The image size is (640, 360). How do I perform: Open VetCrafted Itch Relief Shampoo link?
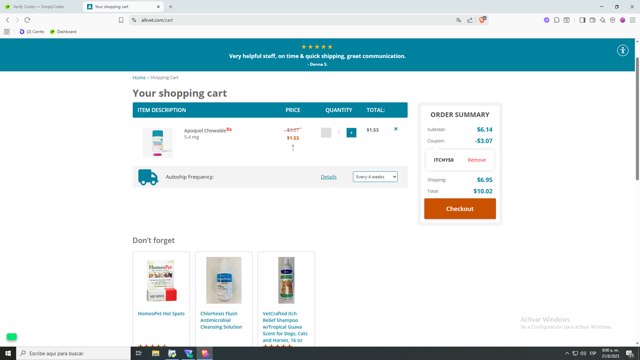tap(285, 327)
